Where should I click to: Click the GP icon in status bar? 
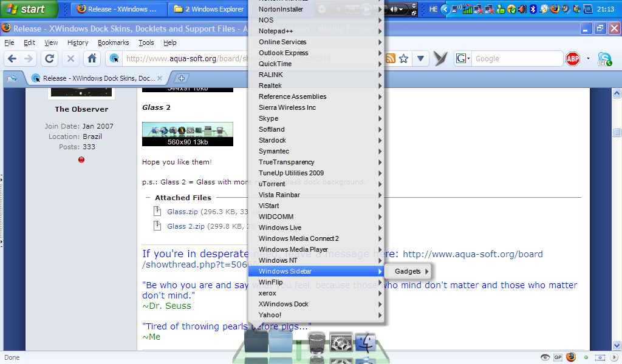pyautogui.click(x=558, y=357)
